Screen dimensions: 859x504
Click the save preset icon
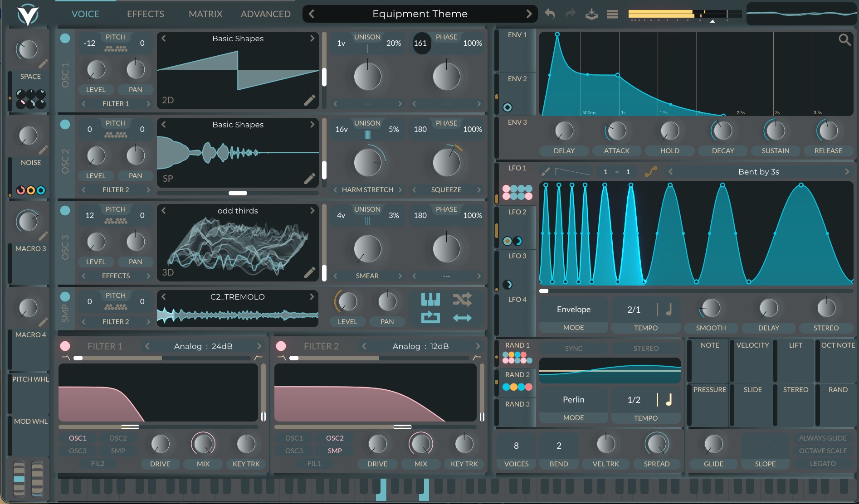591,14
